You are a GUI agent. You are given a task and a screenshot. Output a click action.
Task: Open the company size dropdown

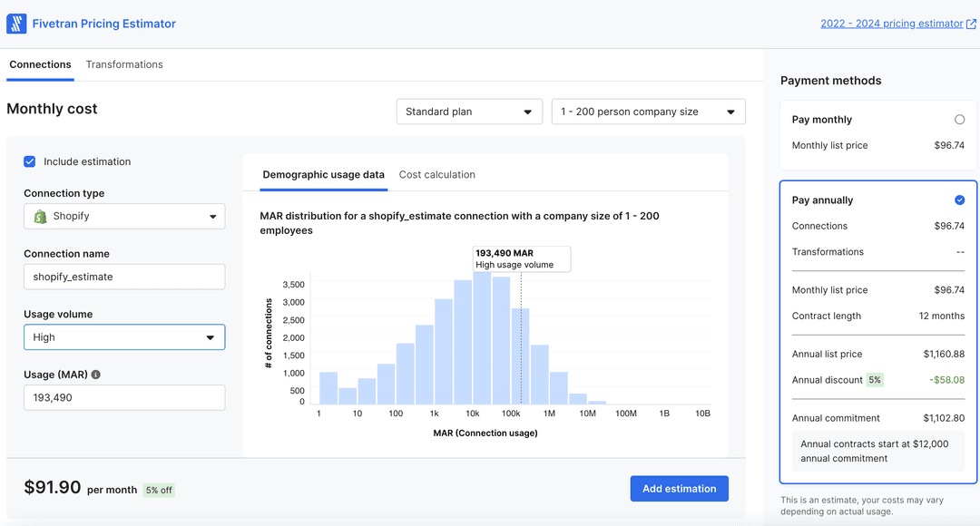coord(648,112)
